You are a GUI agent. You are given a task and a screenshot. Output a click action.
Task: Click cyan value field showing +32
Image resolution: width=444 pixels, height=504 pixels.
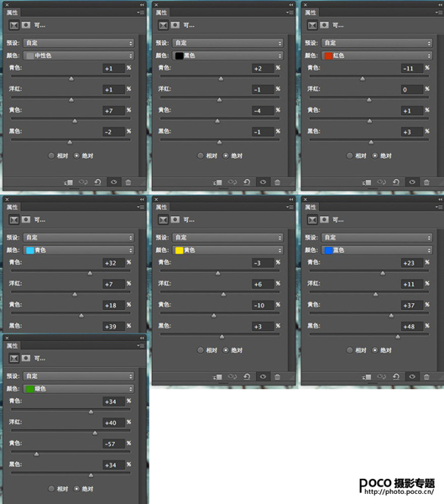(x=113, y=263)
